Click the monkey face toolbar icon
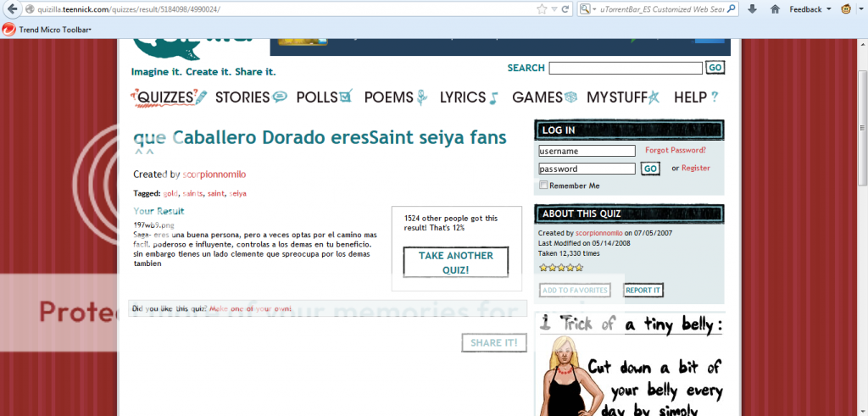Screen dimensions: 868x416 pos(847,8)
